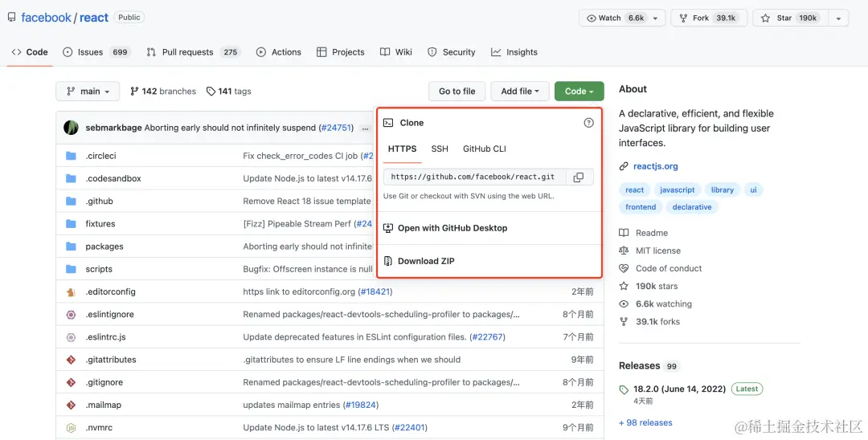The image size is (868, 440).
Task: Open the 18.2.0 release link
Action: point(679,389)
